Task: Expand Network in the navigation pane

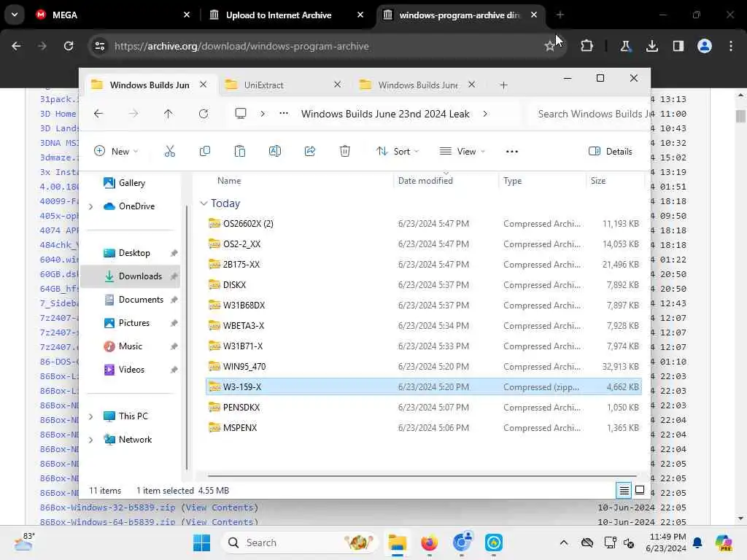Action: [91, 440]
